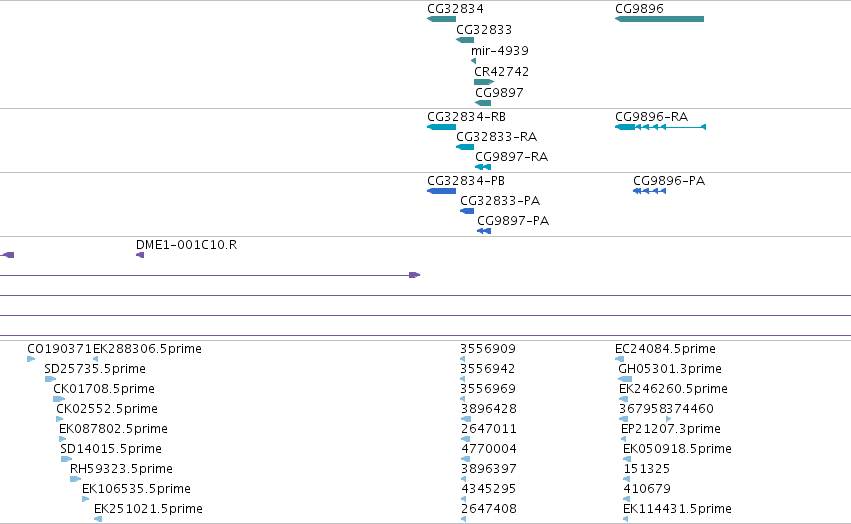The width and height of the screenshot is (851, 524).
Task: Select the EK087802.5prime EST label
Action: pos(113,429)
